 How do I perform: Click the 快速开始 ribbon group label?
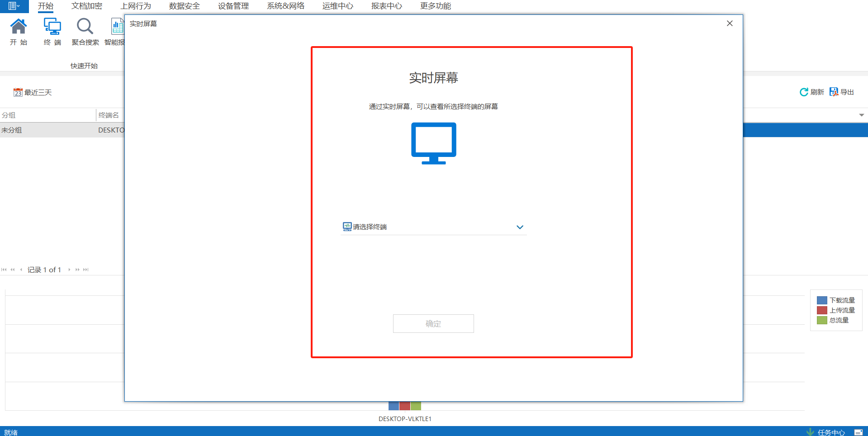84,66
